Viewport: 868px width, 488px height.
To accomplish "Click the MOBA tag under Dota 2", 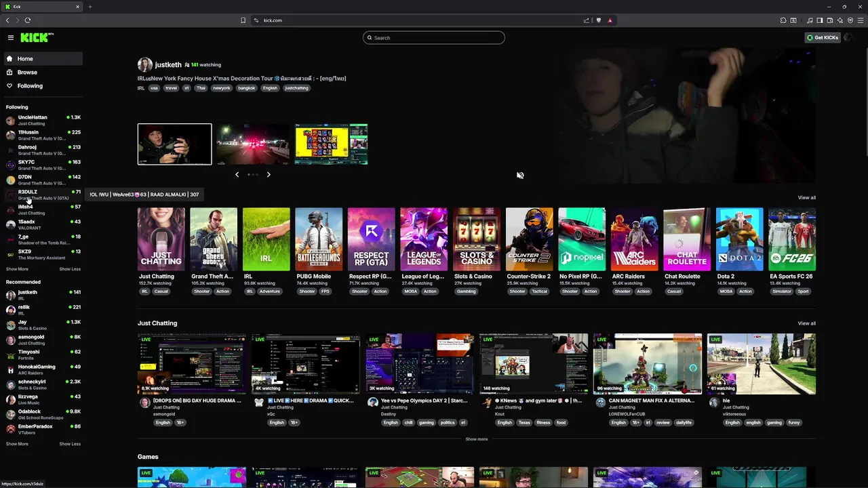I will pos(726,291).
